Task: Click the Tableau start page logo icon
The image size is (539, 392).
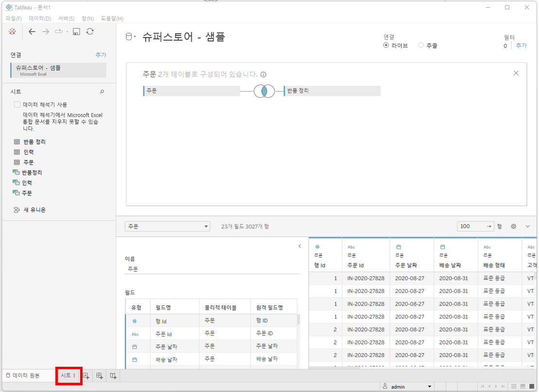Action: click(12, 32)
